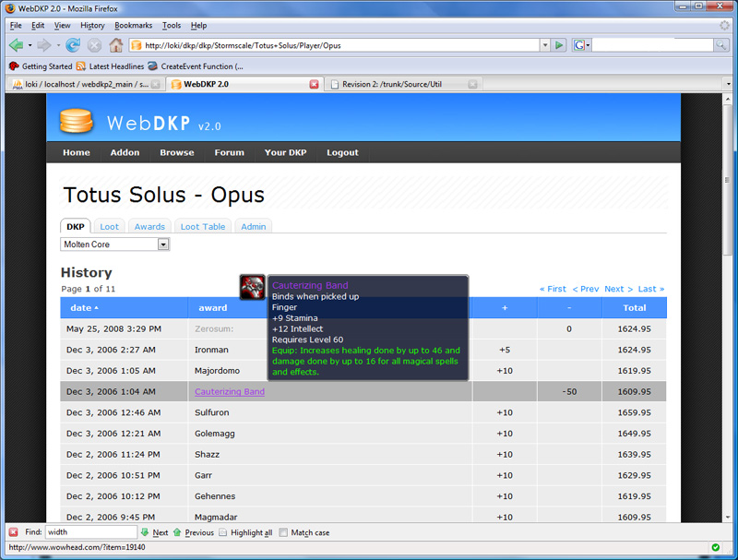Image resolution: width=738 pixels, height=560 pixels.
Task: Sort the table by date column header
Action: point(84,307)
